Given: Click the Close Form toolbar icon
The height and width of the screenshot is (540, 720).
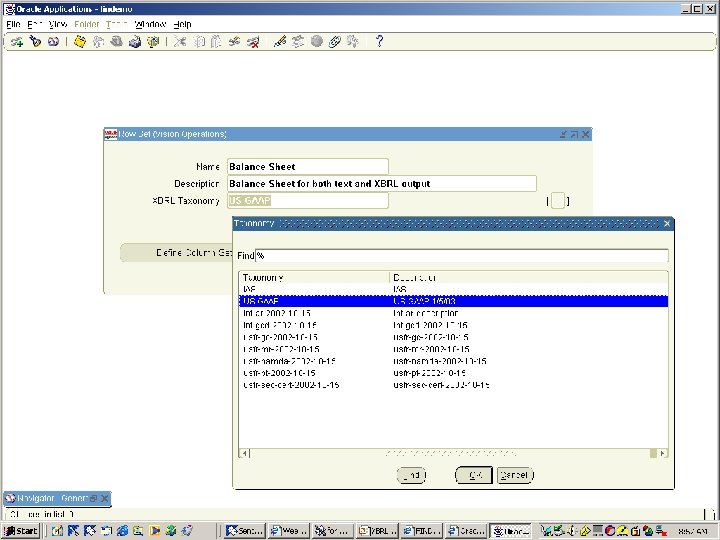Looking at the screenshot, I should pyautogui.click(x=153, y=42).
